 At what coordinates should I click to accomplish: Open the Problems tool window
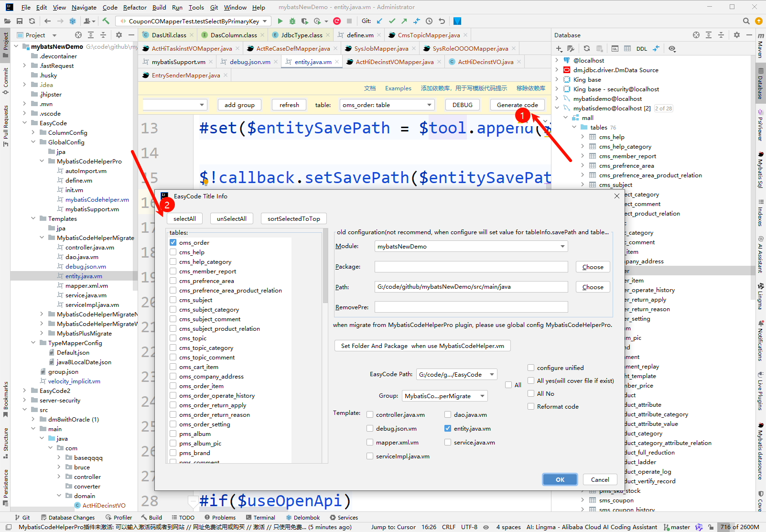pyautogui.click(x=220, y=518)
